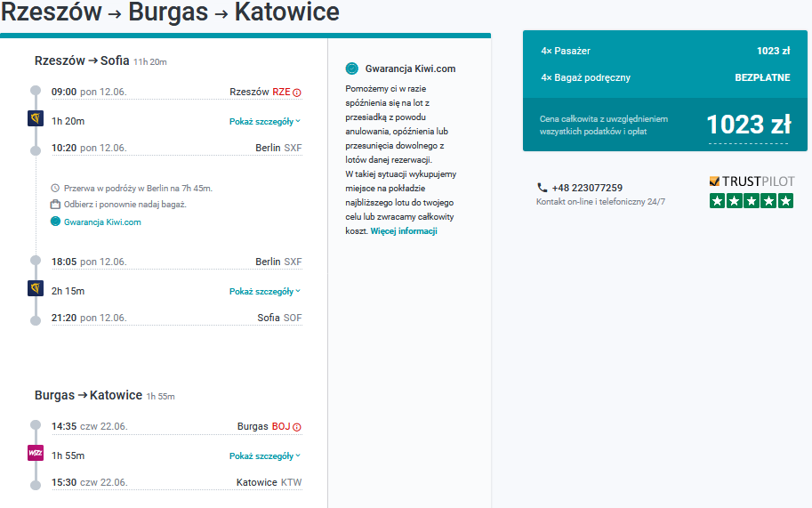Expand 'Pokaż szczegóły' for the Burgas–Katowice flight
The height and width of the screenshot is (508, 812).
click(265, 456)
